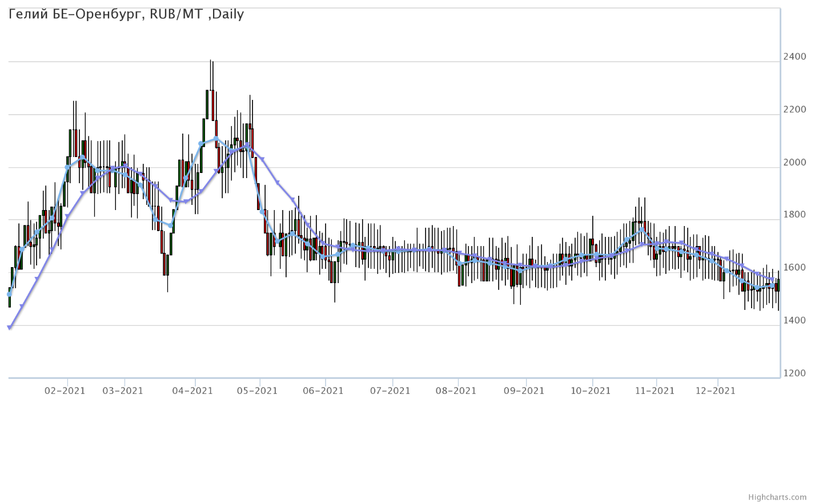Select the 02-2021 date axis label
The height and width of the screenshot is (504, 815).
(x=65, y=391)
